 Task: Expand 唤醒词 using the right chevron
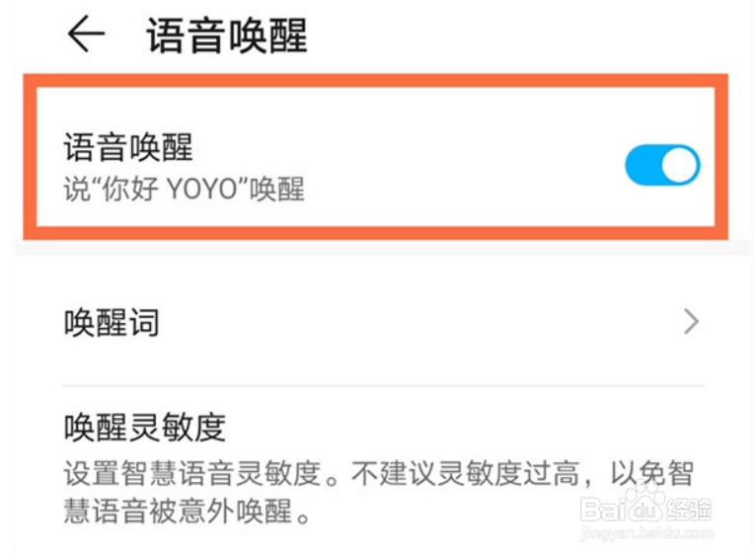click(x=691, y=322)
